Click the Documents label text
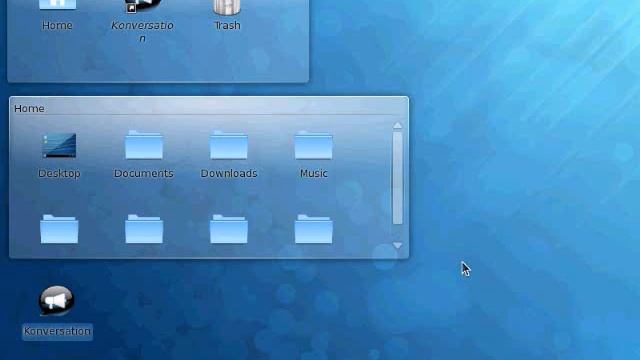 point(144,173)
